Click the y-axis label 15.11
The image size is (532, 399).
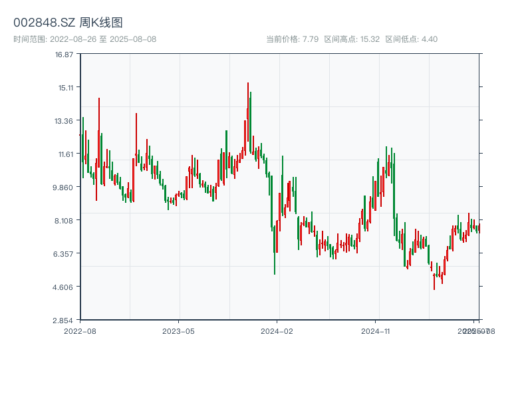click(x=66, y=88)
